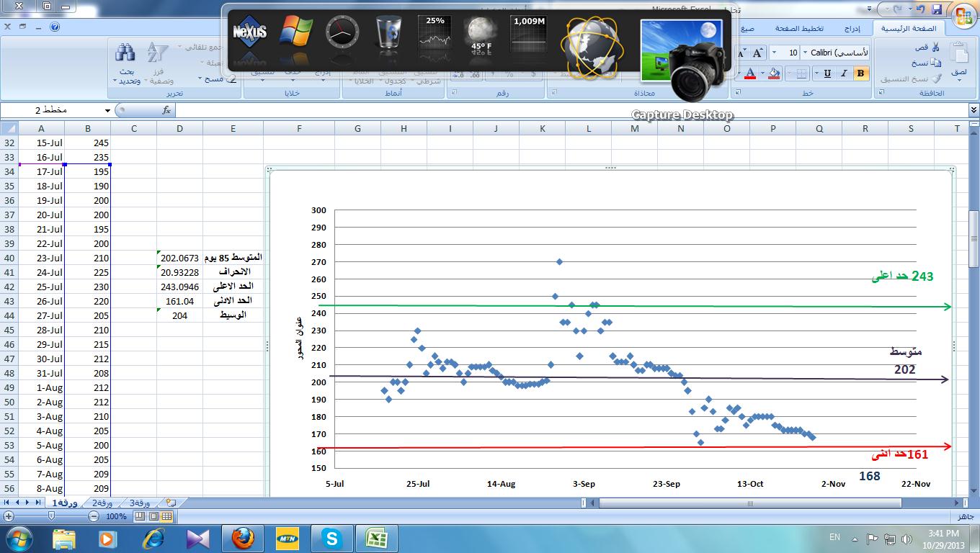Decrease font size with the small A
The image size is (980, 553).
741,53
